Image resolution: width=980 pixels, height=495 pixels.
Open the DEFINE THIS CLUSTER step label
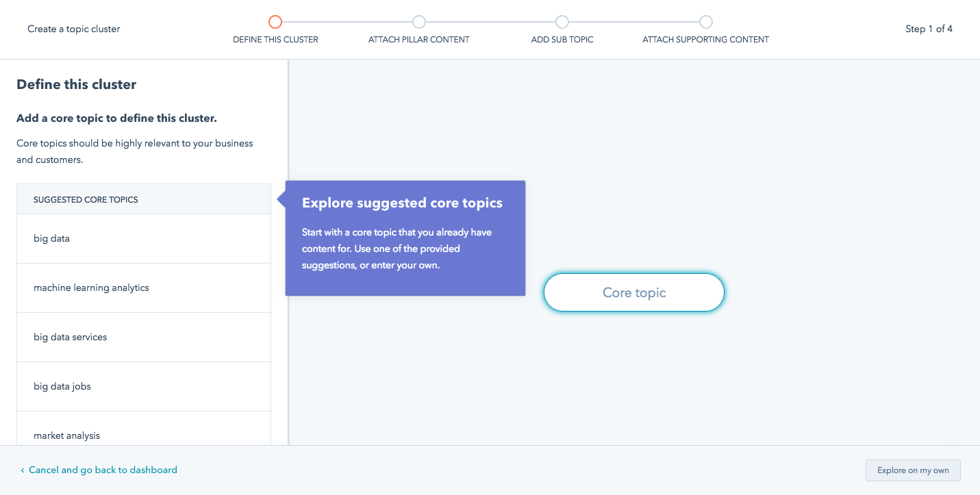(x=275, y=40)
